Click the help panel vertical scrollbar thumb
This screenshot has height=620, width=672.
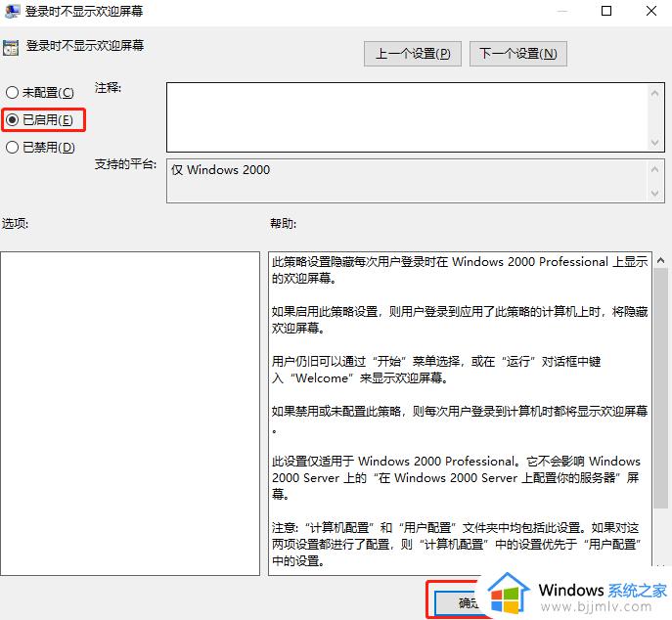(x=660, y=388)
